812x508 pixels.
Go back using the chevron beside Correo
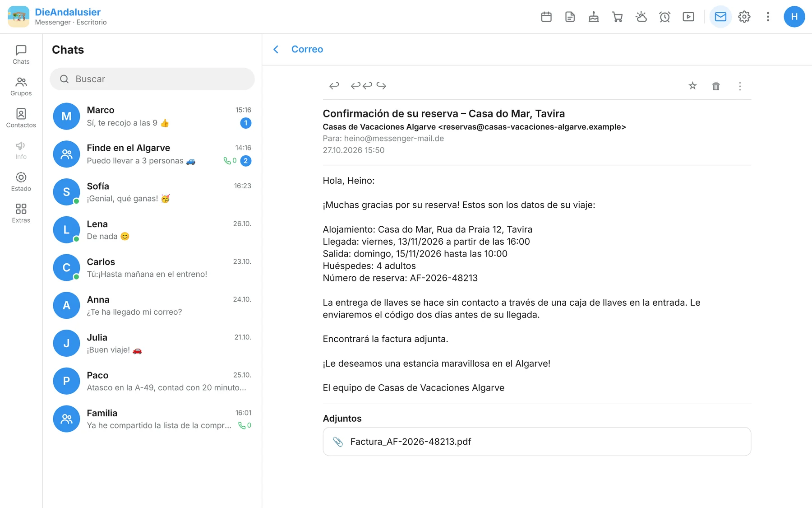[x=276, y=49]
